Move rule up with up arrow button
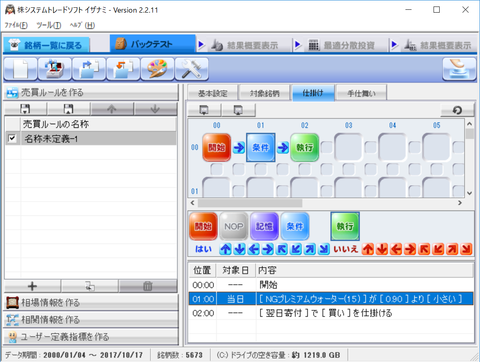The width and height of the screenshot is (480, 362). point(112,109)
